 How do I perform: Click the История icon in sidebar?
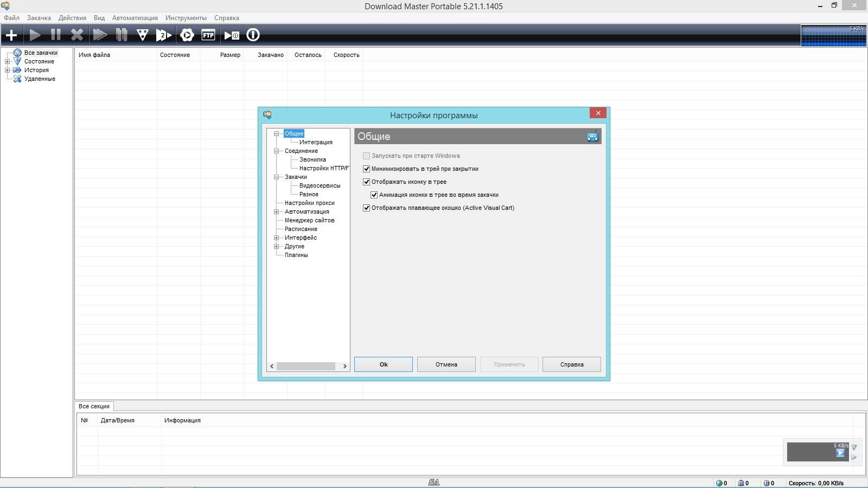[x=17, y=70]
